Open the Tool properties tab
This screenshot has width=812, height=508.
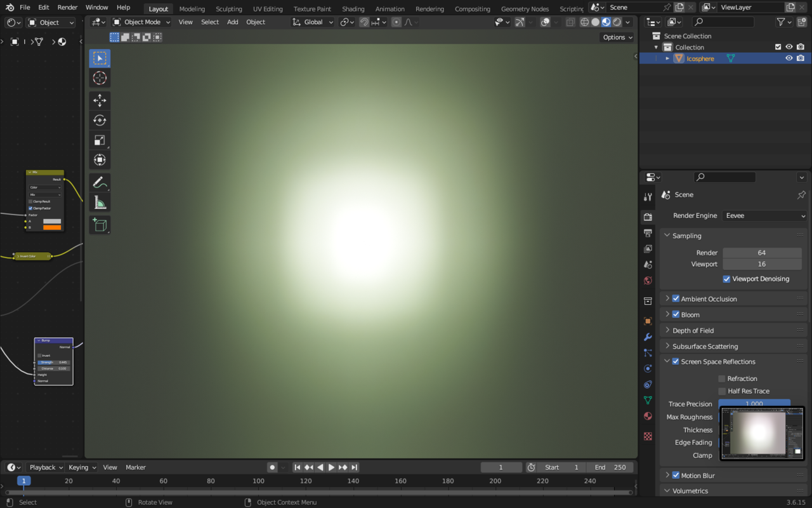click(x=648, y=197)
